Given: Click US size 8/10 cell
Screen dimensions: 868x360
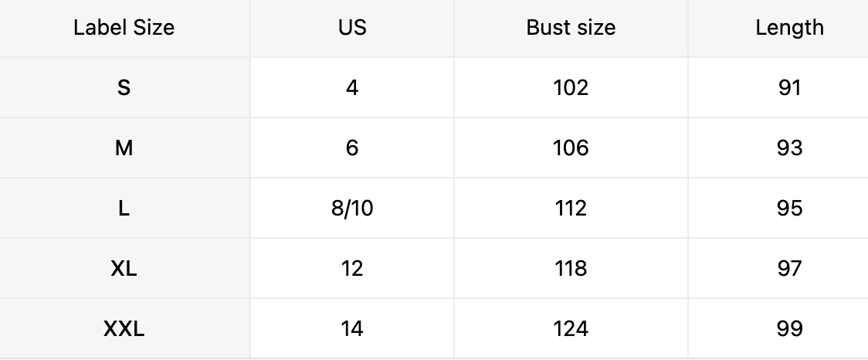Looking at the screenshot, I should click(x=352, y=209).
